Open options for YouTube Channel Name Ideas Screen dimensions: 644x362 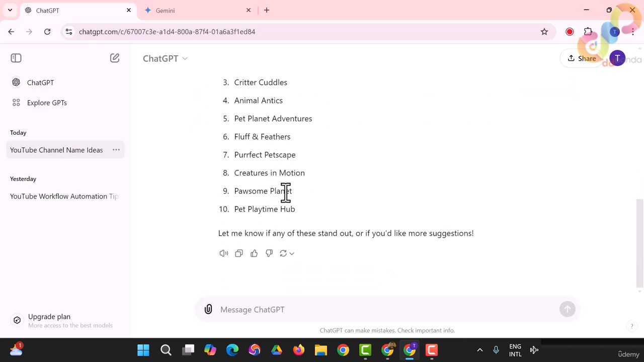[x=116, y=150]
